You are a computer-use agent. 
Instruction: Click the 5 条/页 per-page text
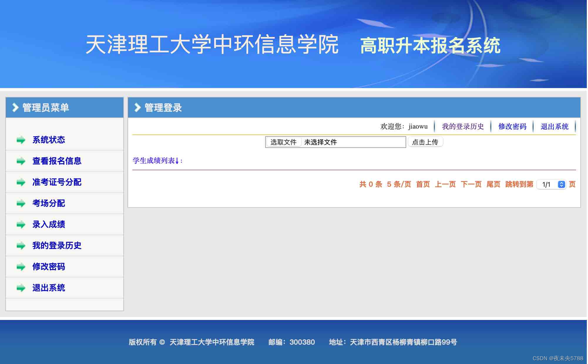[x=399, y=184]
